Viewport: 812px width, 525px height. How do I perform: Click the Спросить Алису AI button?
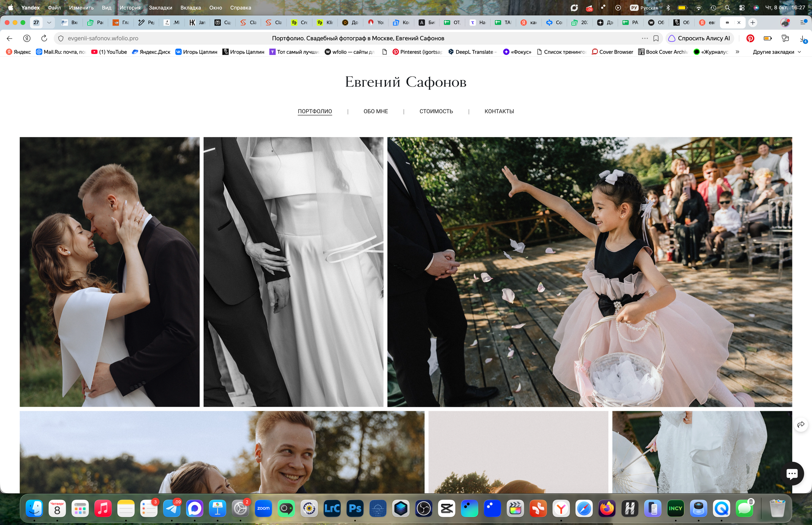[x=699, y=38]
